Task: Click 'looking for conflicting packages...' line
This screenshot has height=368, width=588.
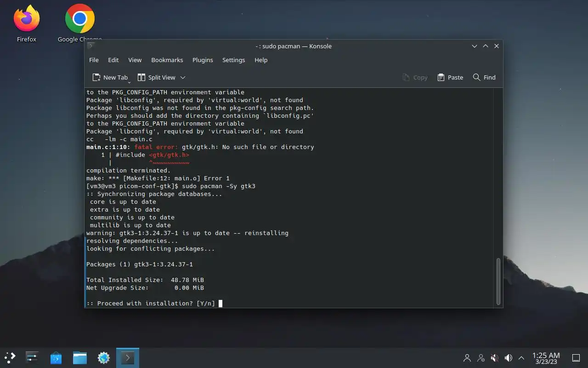Action: pos(151,248)
